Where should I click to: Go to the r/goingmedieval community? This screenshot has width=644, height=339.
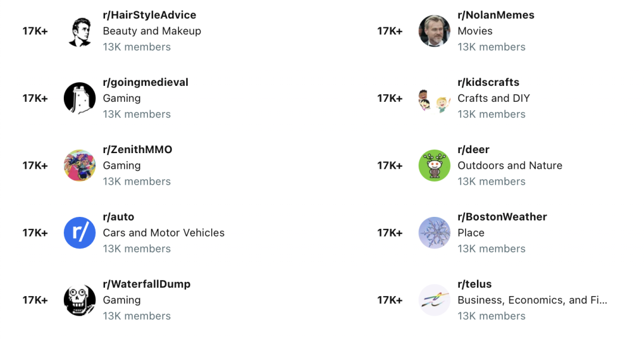pos(145,82)
